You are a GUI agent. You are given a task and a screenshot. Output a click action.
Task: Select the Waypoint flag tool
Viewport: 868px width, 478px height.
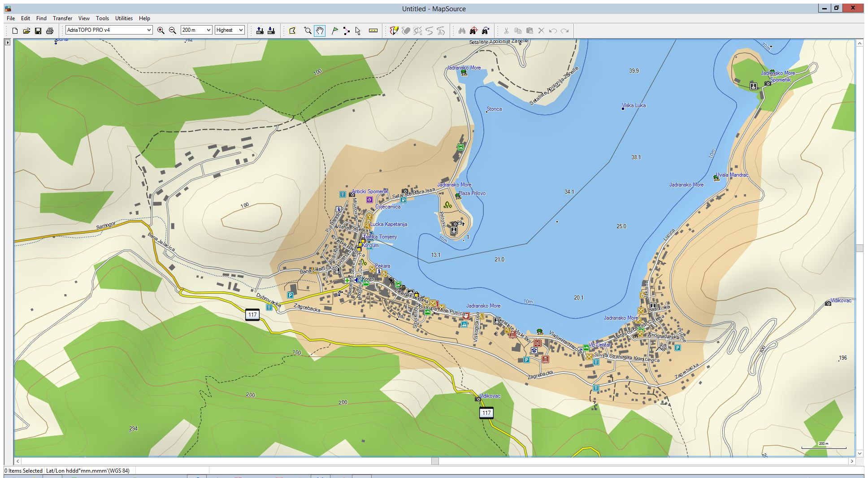tap(334, 30)
